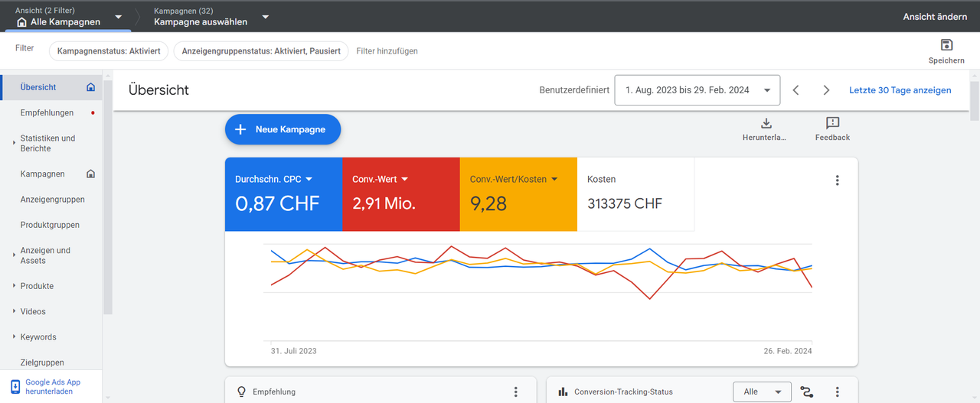Open Produktgruppen in the sidebar
This screenshot has width=980, height=403.
(51, 225)
